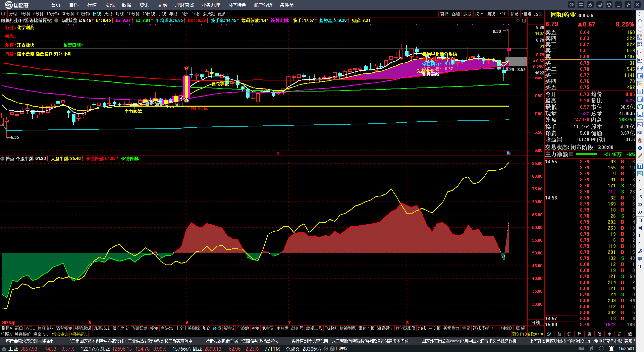Open the colored quote list icon in sidebar
Screen dimensions: 644x352
(x=640, y=45)
